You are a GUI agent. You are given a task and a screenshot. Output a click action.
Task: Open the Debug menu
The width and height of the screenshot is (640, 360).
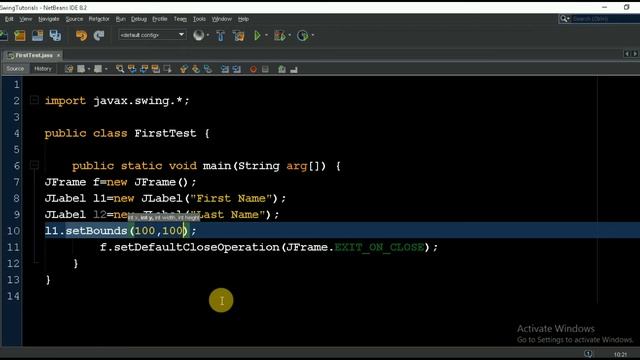click(x=138, y=19)
